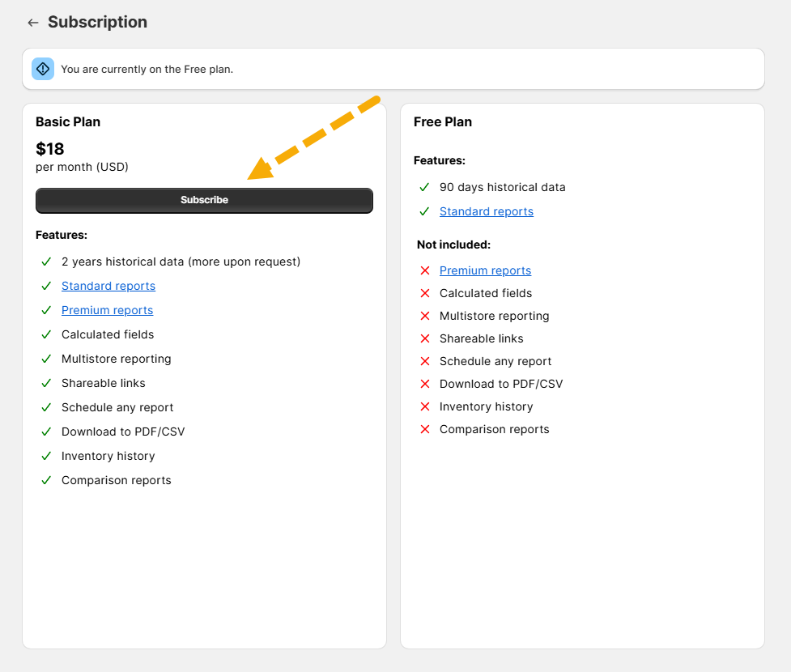This screenshot has width=791, height=672.
Task: Click green checkmark beside 90 days historical data
Action: [x=424, y=187]
